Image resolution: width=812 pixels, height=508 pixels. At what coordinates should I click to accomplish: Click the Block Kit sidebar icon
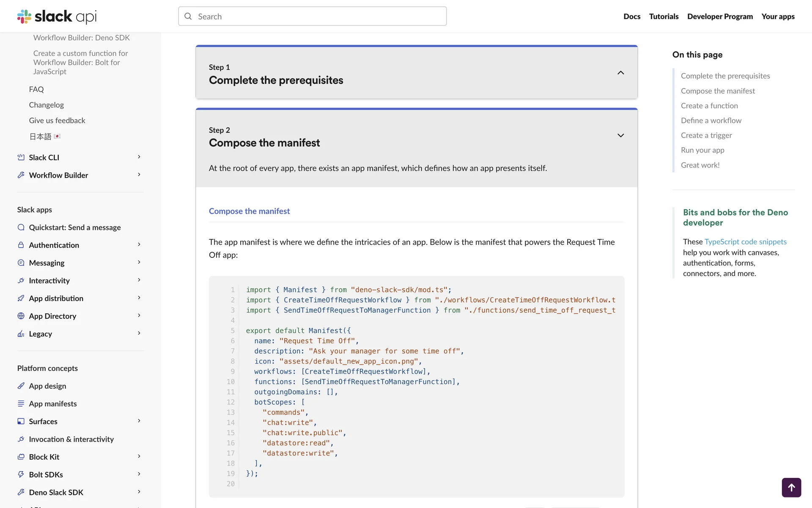pos(21,457)
